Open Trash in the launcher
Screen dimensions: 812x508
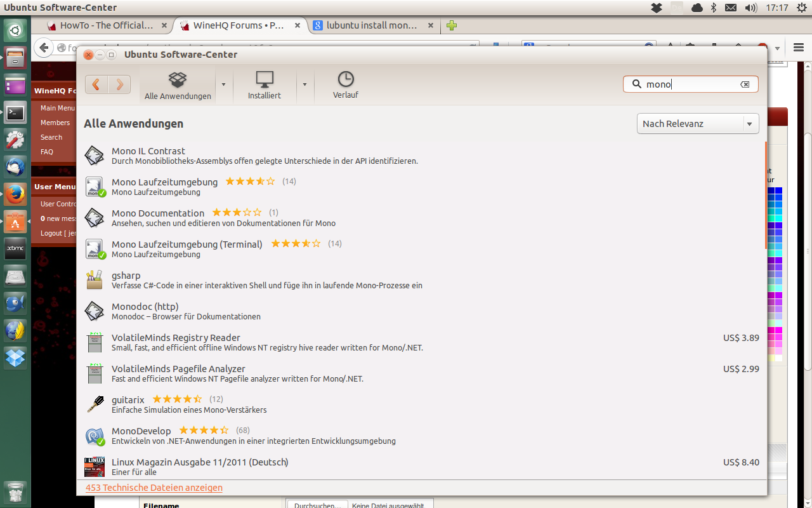click(x=15, y=493)
